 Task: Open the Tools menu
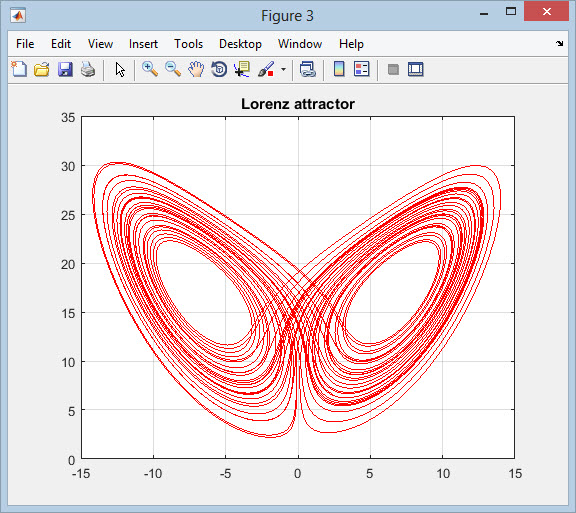point(188,44)
